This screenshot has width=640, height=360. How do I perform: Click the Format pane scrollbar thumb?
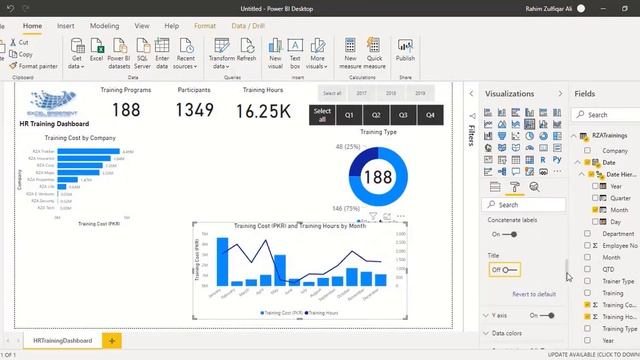point(566,267)
